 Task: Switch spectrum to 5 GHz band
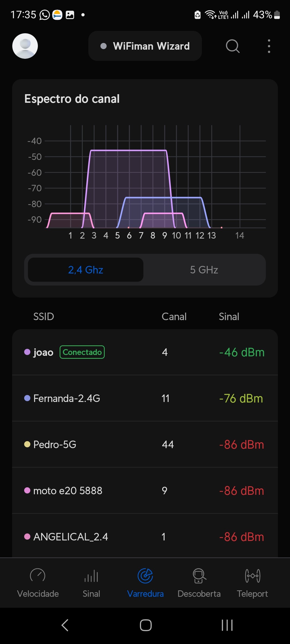point(204,270)
